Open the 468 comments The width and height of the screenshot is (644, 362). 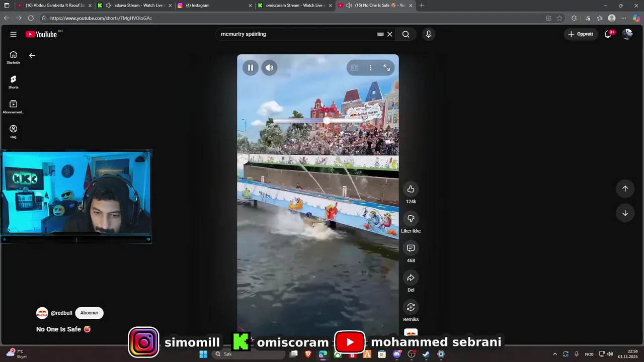[411, 248]
